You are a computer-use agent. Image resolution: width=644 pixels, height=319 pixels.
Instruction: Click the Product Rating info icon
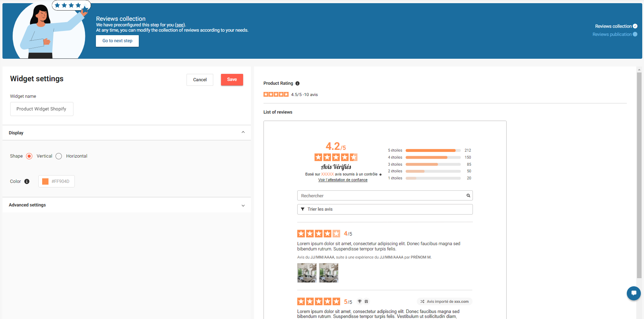tap(298, 83)
